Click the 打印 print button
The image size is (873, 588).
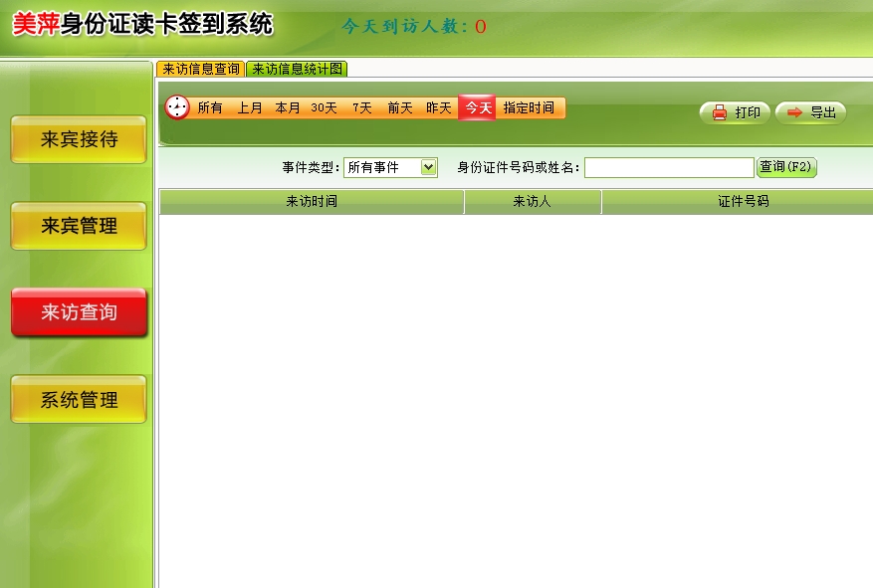tap(735, 113)
